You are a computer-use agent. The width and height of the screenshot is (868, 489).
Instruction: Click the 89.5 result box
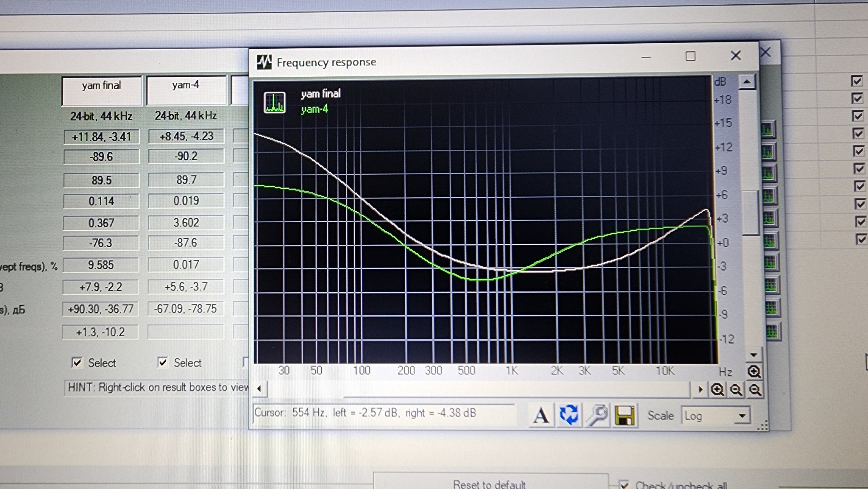[x=101, y=180]
